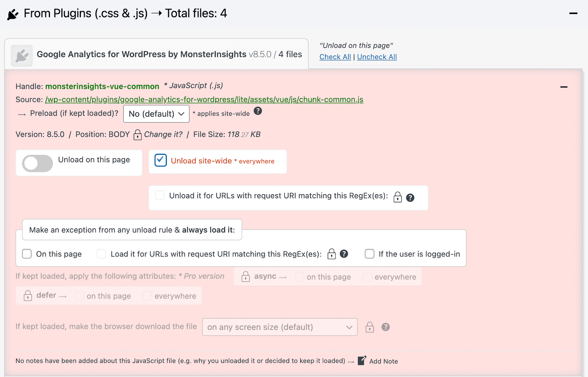Click the Uncheck All link
The height and width of the screenshot is (377, 588).
pos(377,57)
